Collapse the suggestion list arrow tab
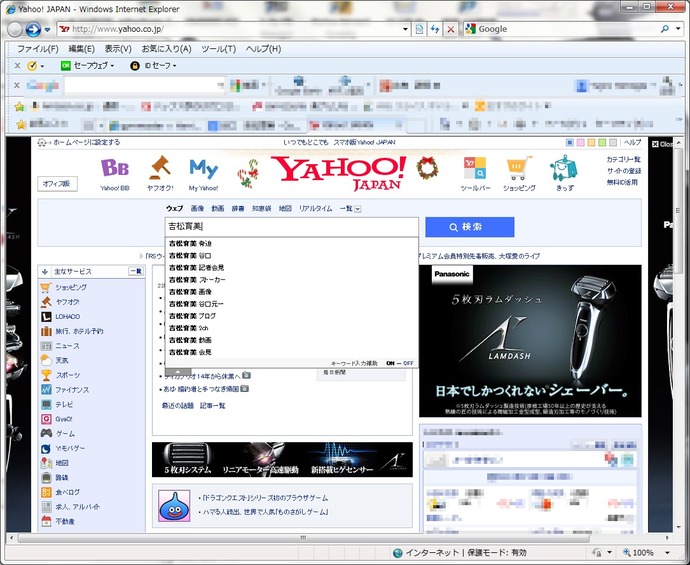 pyautogui.click(x=178, y=372)
